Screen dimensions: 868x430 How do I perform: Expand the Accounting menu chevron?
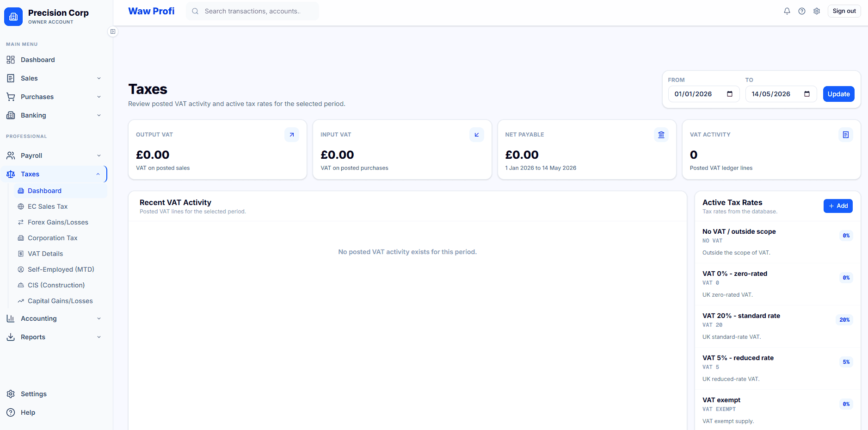point(99,318)
